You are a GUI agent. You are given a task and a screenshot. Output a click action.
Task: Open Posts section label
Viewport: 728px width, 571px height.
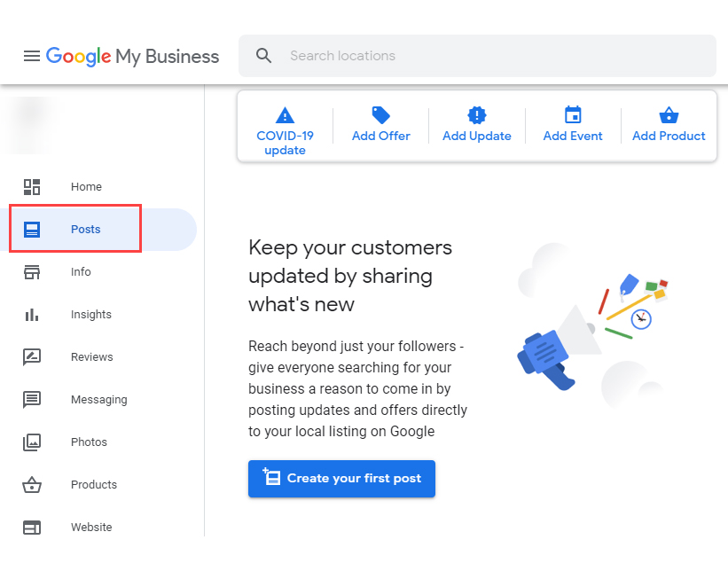[x=86, y=230]
